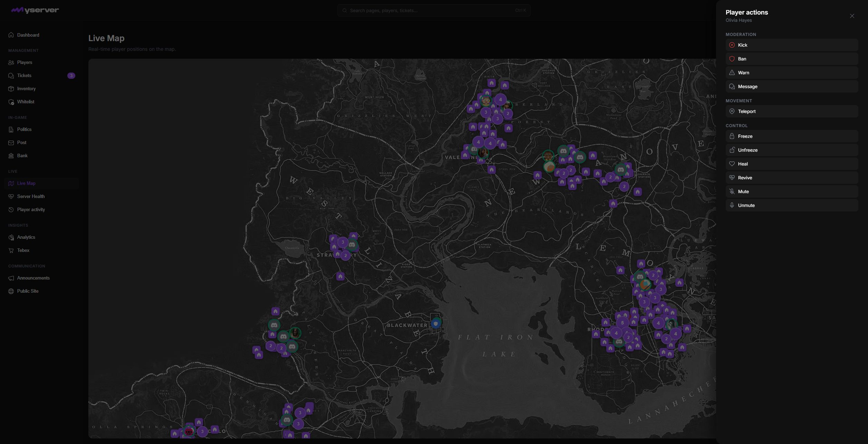Viewport: 868px width, 444px height.
Task: Click the Announcements megaphone icon
Action: pos(11,278)
